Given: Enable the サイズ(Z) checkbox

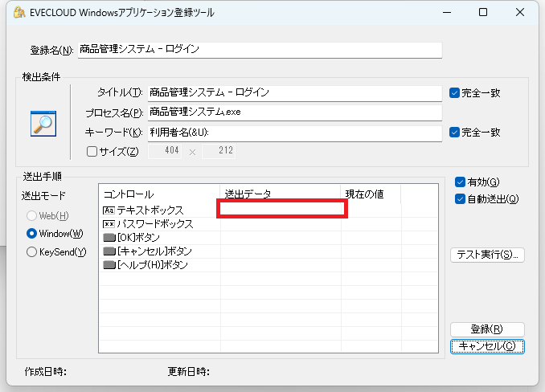Looking at the screenshot, I should [92, 151].
